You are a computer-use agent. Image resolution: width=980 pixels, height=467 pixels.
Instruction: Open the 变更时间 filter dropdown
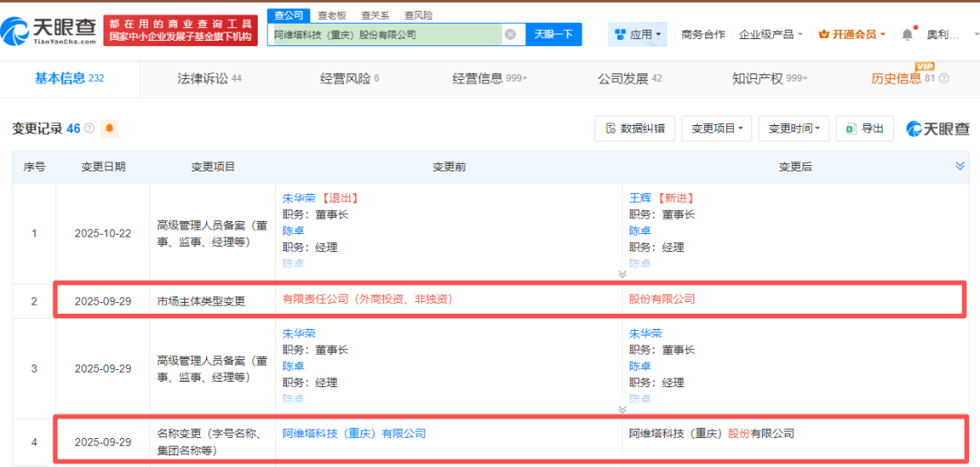(x=794, y=129)
